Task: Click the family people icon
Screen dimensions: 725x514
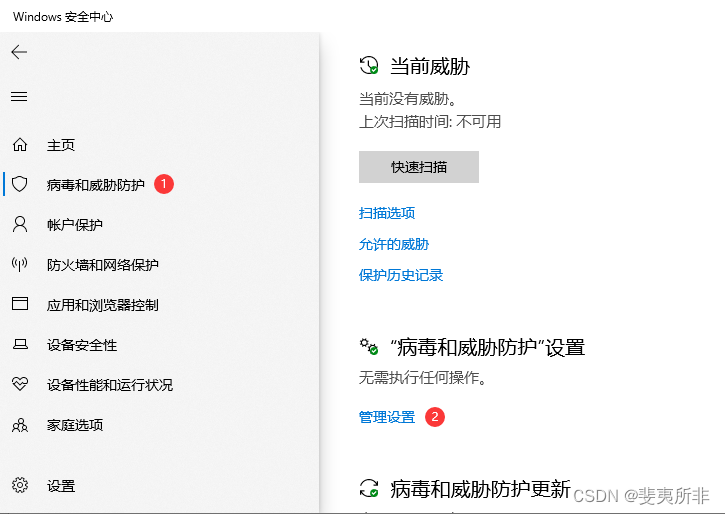Action: (20, 425)
